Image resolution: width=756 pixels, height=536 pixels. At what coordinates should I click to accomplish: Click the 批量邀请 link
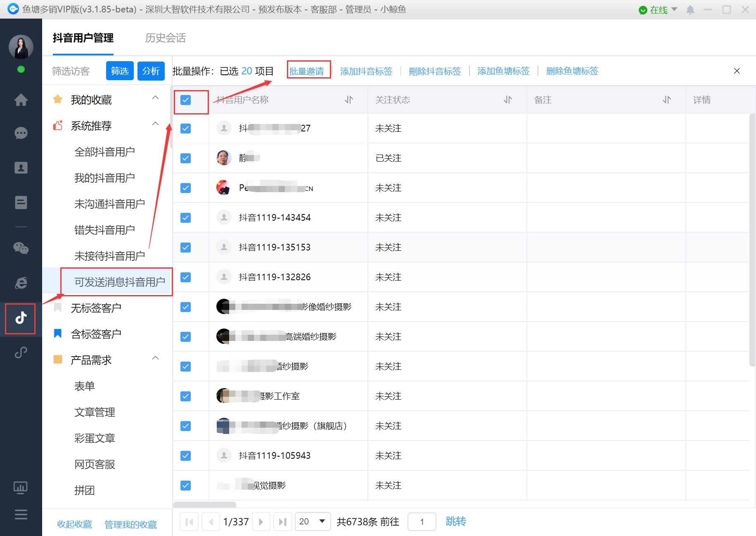click(307, 71)
